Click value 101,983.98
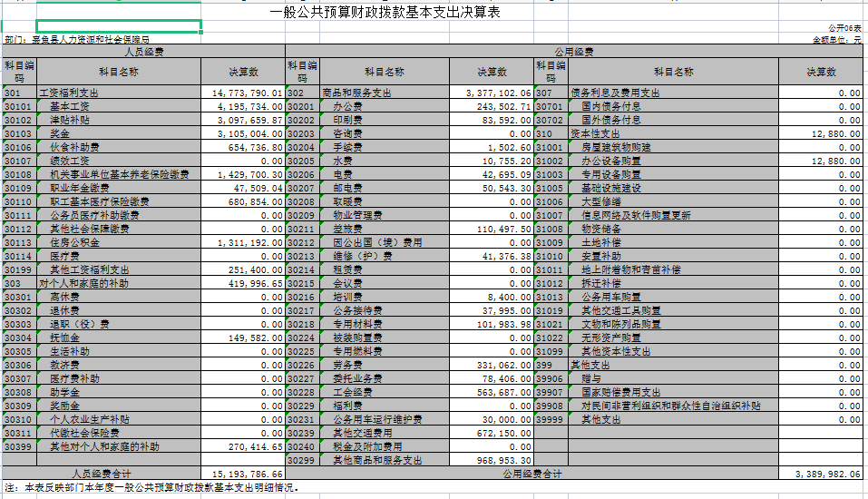 click(x=492, y=324)
